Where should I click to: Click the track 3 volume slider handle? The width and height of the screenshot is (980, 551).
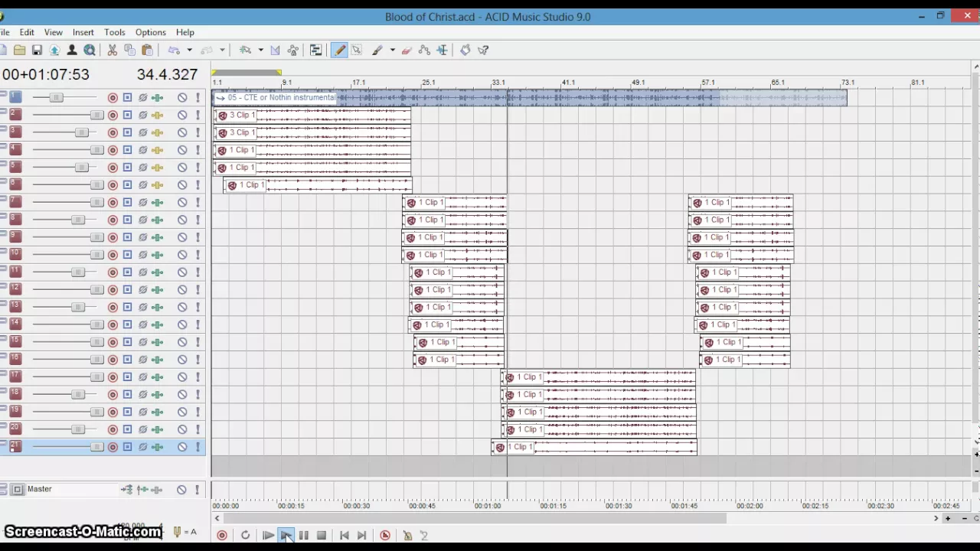[x=81, y=132]
